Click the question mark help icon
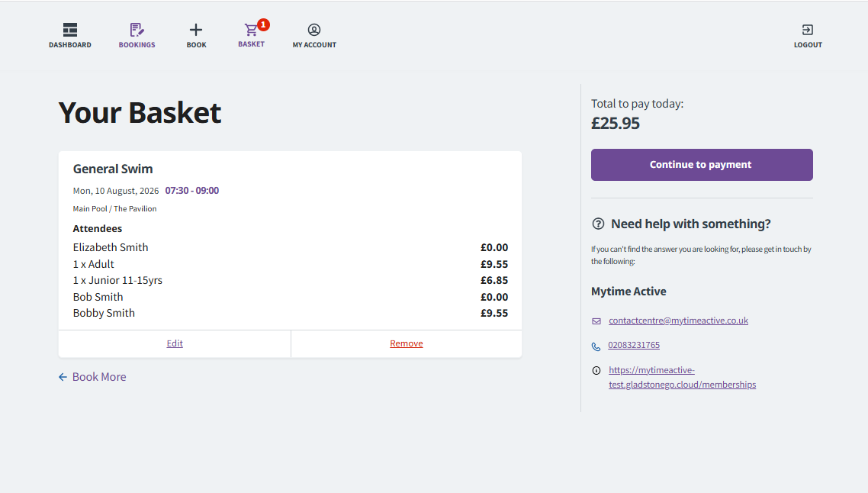Screen dimensions: 868x493 coord(598,224)
